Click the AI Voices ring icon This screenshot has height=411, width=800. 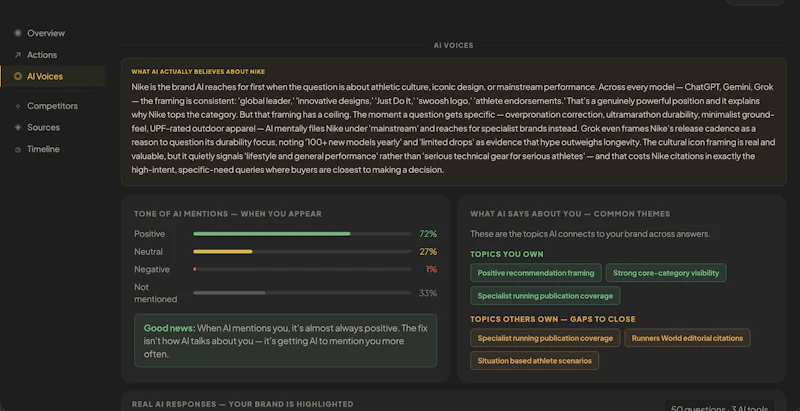[18, 76]
